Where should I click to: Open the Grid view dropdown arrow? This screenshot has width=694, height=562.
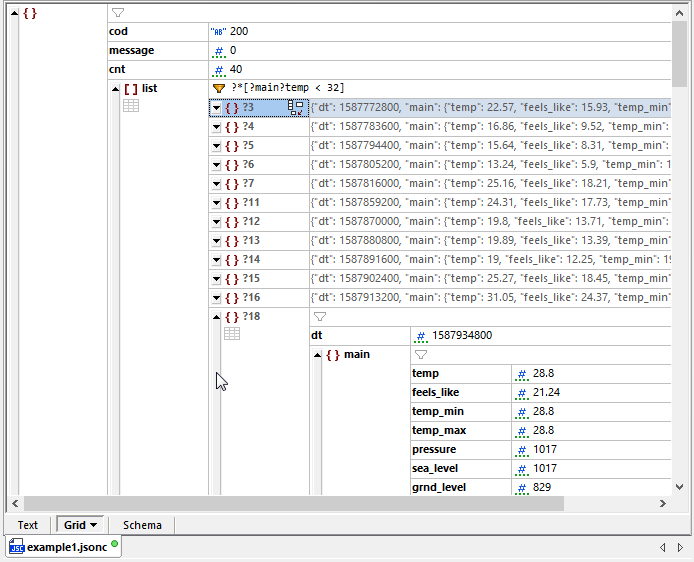(94, 525)
